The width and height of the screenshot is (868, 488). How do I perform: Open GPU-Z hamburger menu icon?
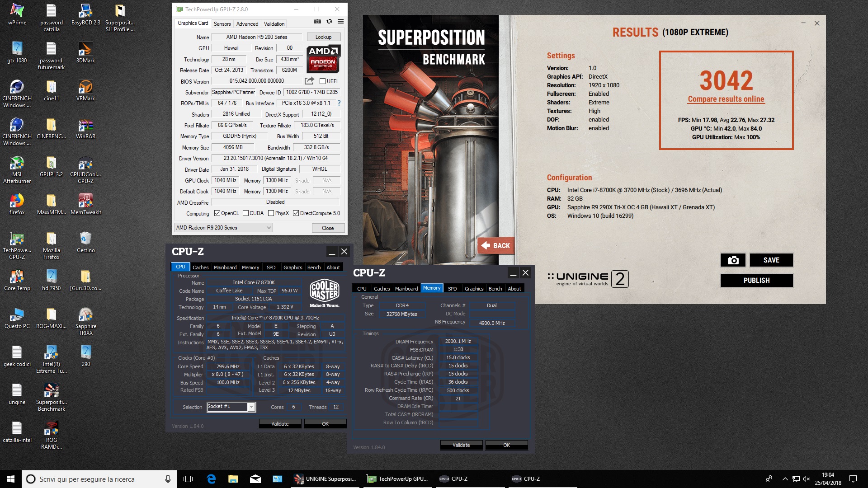coord(341,22)
